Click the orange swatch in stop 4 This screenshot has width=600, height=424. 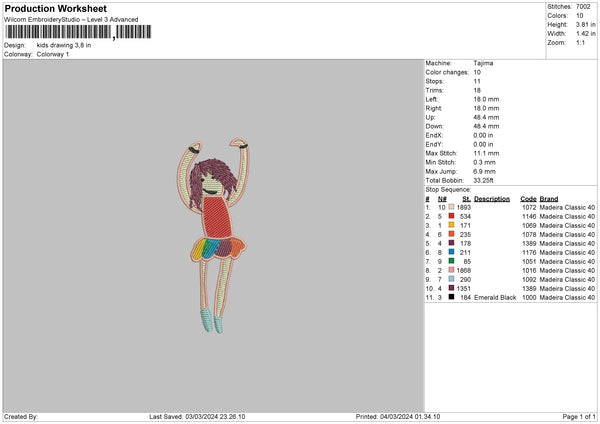point(453,234)
